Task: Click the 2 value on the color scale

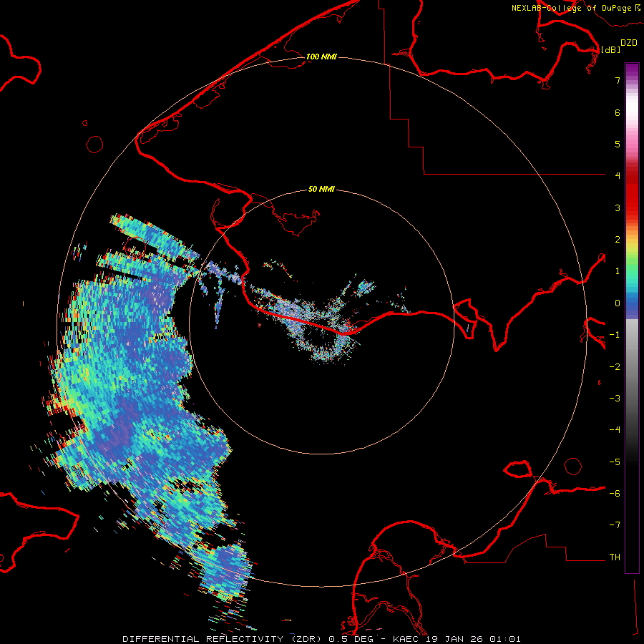Action: point(618,240)
